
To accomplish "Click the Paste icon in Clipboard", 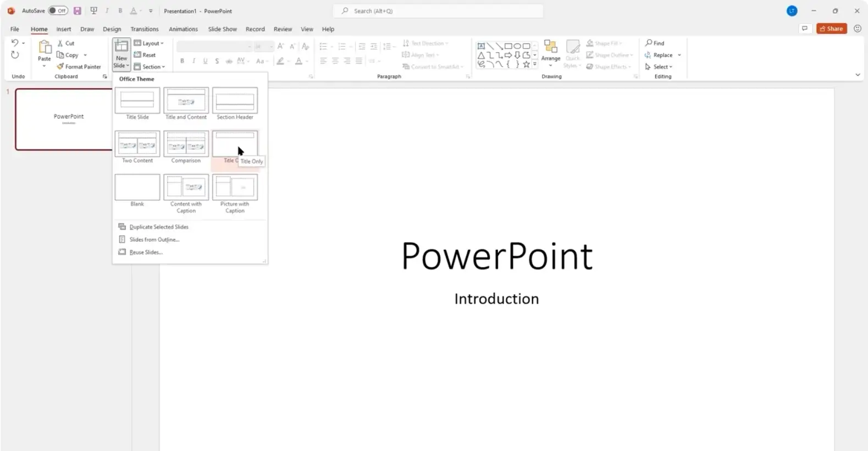I will [x=44, y=48].
